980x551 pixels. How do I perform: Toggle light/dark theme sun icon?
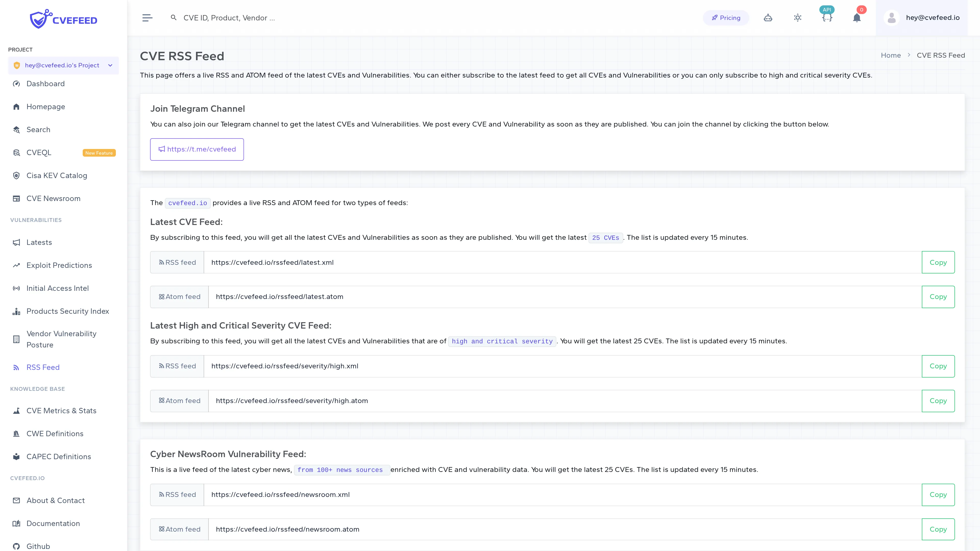coord(797,18)
